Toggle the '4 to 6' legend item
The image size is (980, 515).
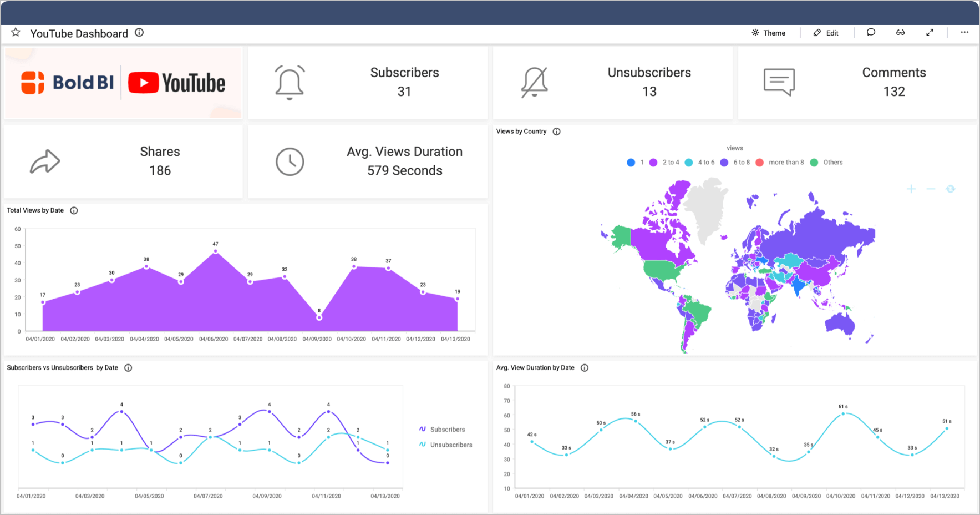pos(699,163)
